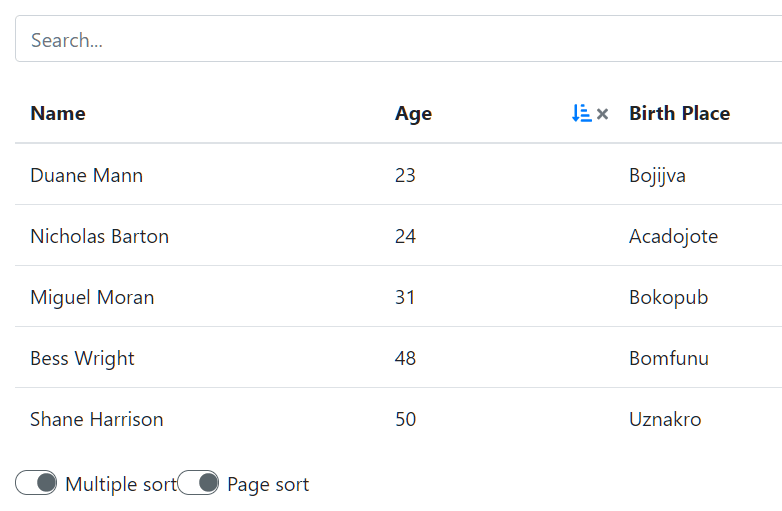
Task: Toggle the Multiple sort switch
Action: (36, 483)
